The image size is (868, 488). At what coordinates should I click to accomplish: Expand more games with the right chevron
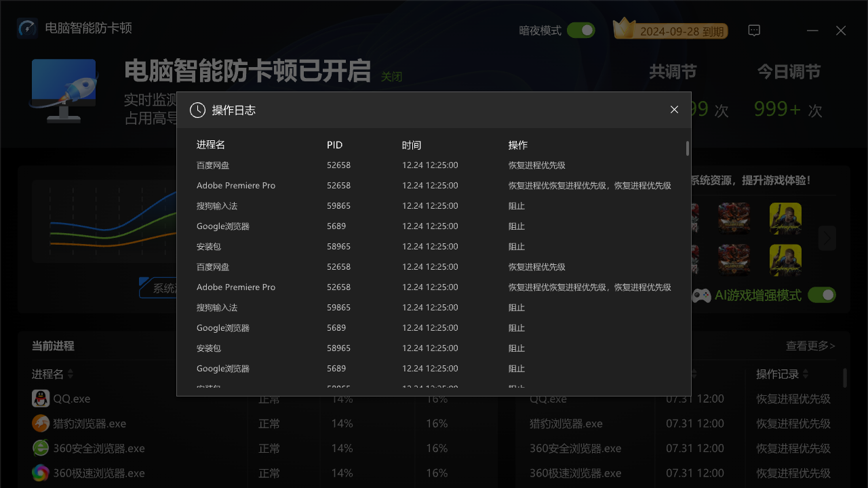(827, 238)
